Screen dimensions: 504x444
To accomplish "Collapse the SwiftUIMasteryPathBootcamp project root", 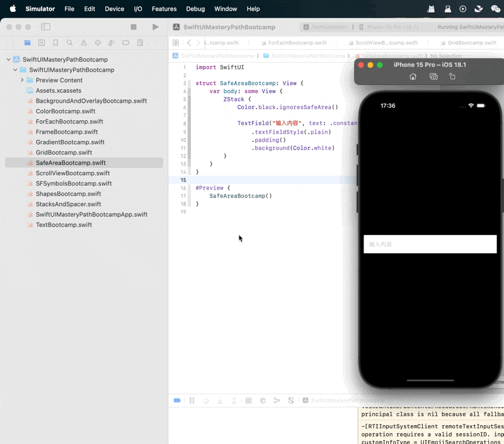I will pyautogui.click(x=9, y=60).
